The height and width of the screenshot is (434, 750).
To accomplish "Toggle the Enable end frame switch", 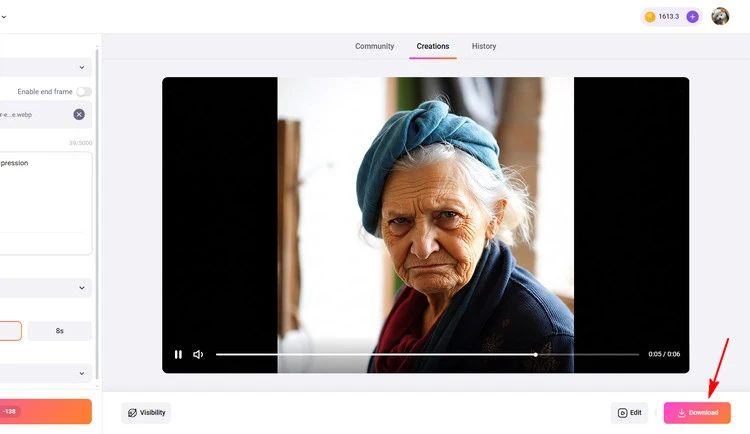I will click(84, 92).
